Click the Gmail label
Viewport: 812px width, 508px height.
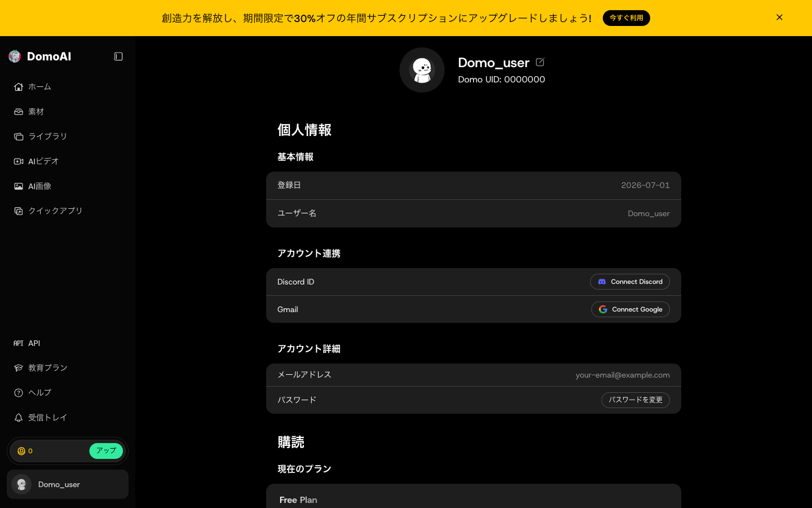click(288, 309)
